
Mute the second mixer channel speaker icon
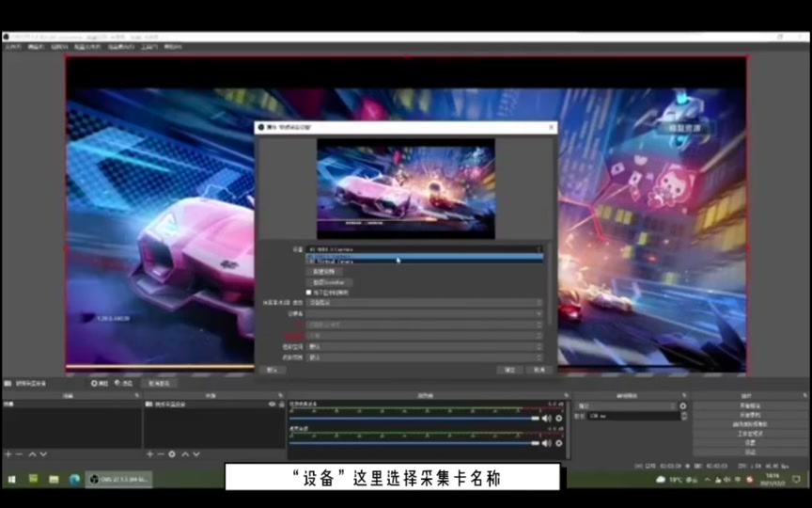point(546,443)
